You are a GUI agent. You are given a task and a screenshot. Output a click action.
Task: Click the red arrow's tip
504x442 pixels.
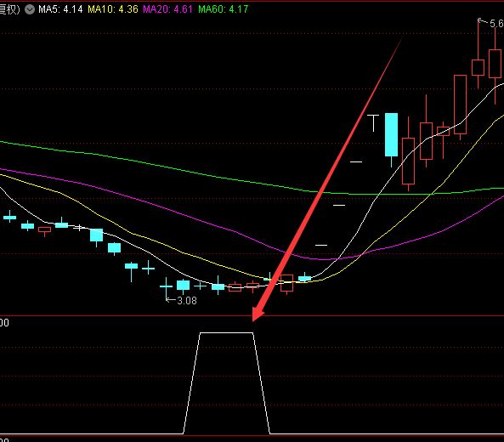coord(255,318)
